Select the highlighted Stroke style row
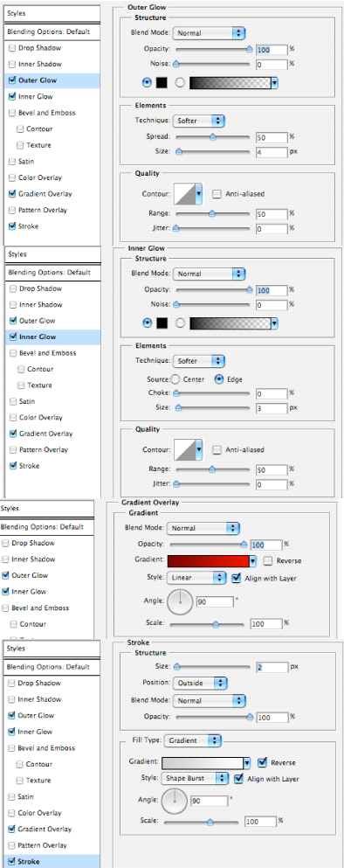This screenshot has height=868, width=344. (x=52, y=861)
